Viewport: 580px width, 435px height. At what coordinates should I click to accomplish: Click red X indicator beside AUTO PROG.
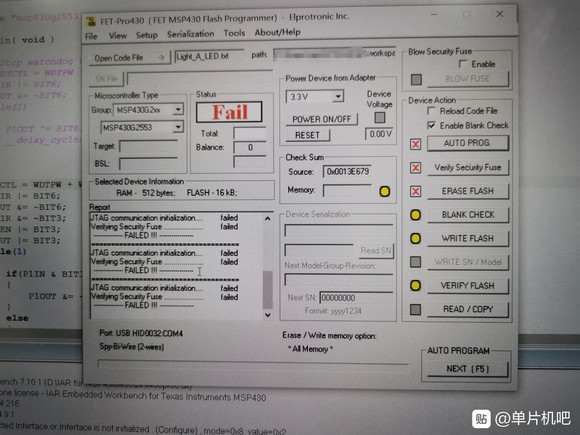point(415,144)
